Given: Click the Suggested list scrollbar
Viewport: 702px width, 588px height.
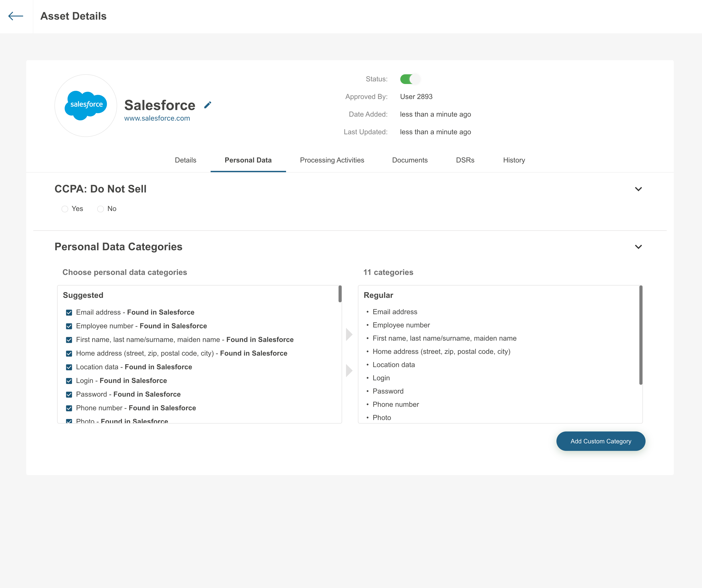Looking at the screenshot, I should pos(340,294).
